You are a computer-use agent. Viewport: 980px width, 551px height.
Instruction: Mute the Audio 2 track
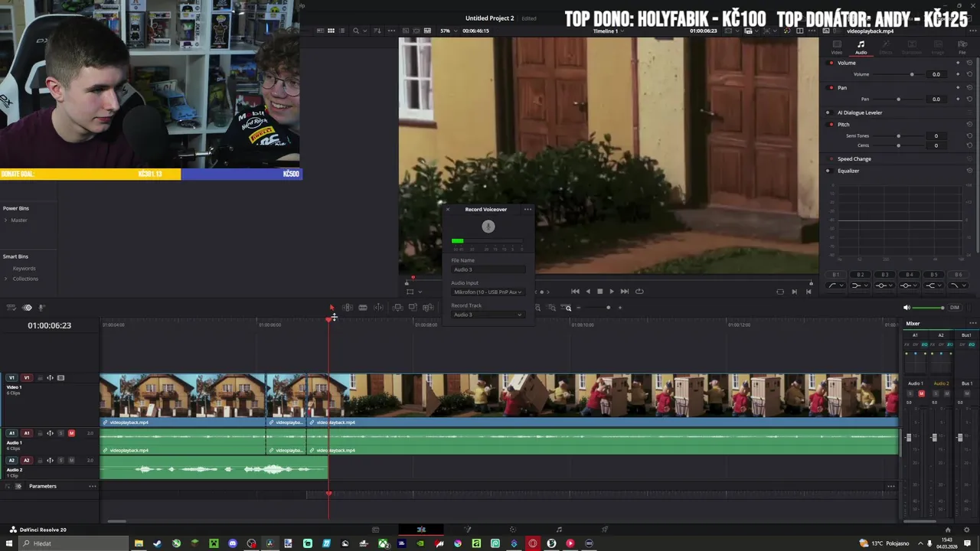71,461
